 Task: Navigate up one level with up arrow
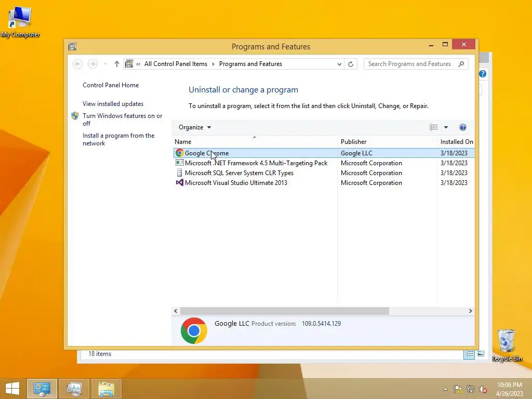pos(117,64)
